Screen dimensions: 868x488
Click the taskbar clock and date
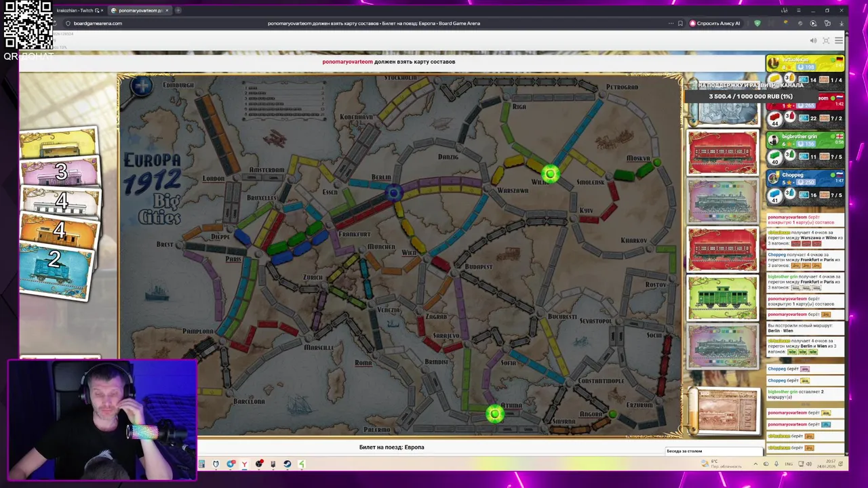tap(825, 464)
